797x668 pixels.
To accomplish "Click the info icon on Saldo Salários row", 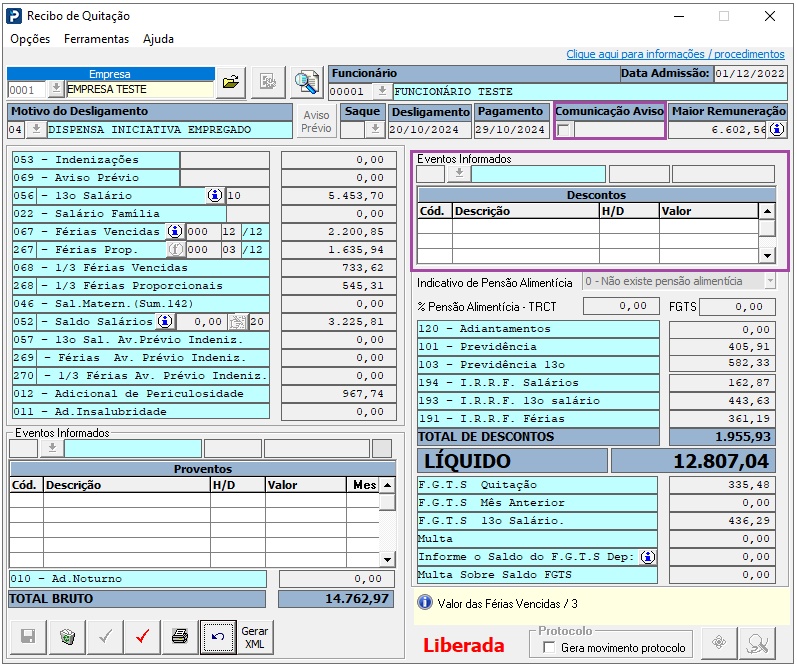I will pyautogui.click(x=165, y=322).
